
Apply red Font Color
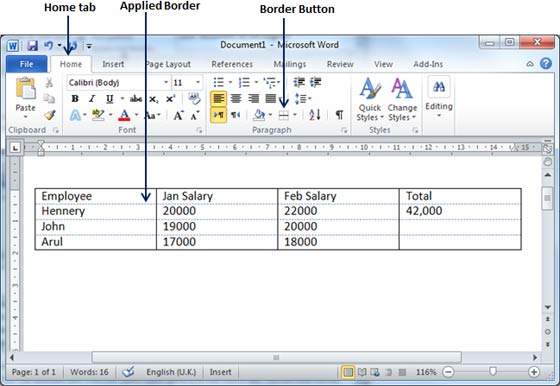(124, 115)
